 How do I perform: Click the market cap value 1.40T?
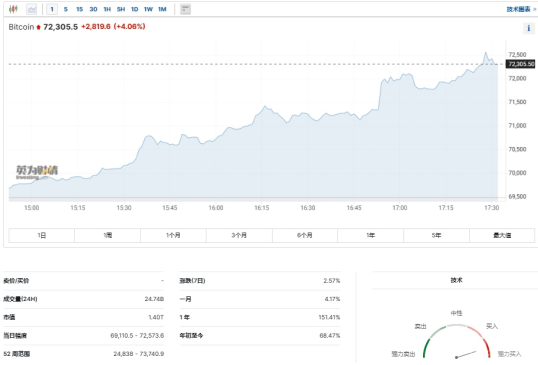(x=156, y=317)
